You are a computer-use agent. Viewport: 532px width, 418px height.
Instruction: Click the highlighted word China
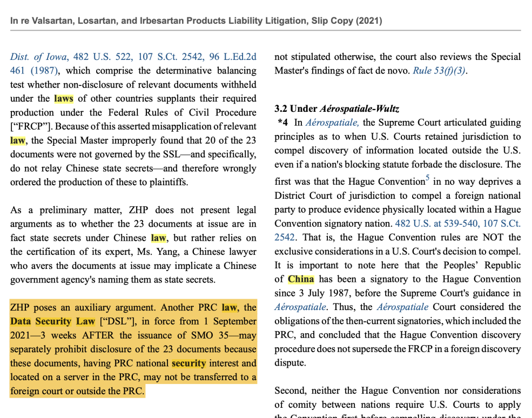pyautogui.click(x=301, y=279)
